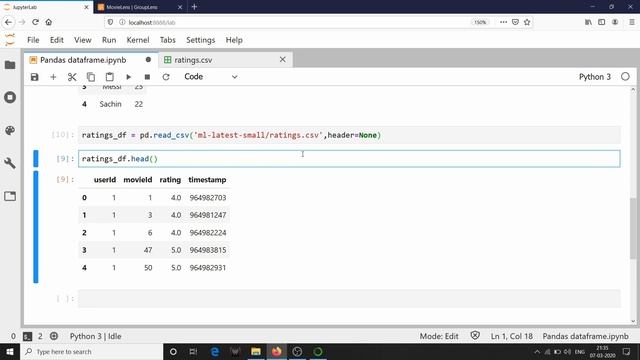Open a new browser tab

(x=194, y=7)
